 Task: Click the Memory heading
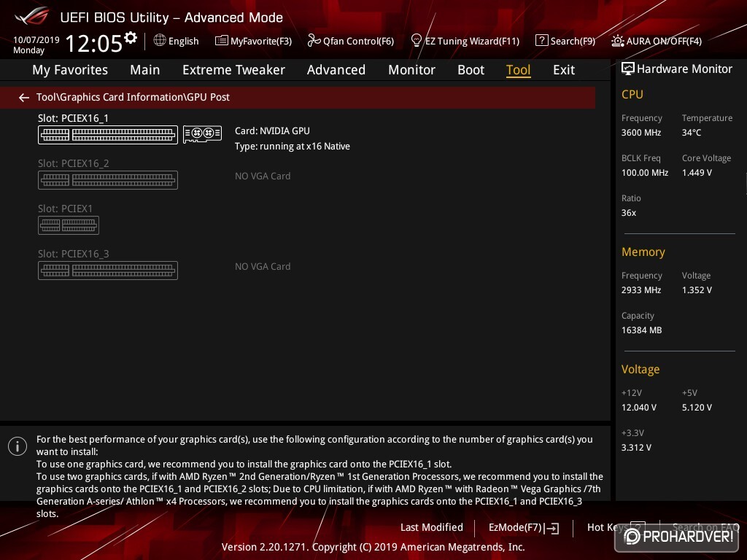pyautogui.click(x=643, y=252)
